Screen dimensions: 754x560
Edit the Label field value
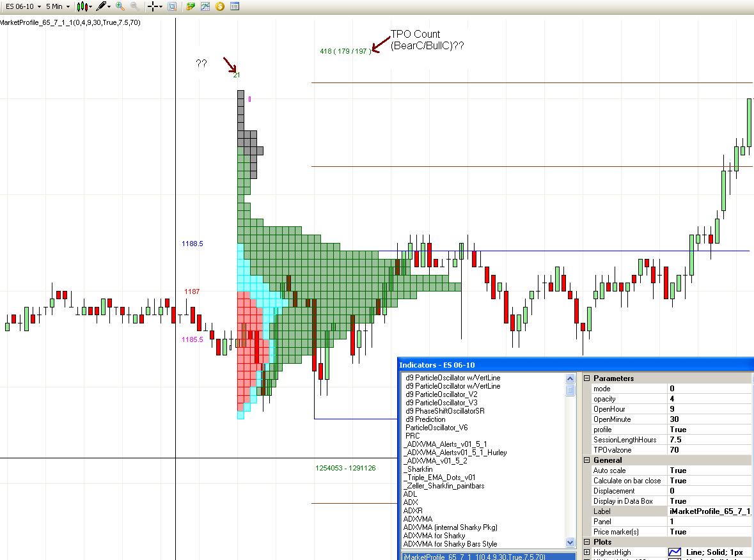click(x=709, y=511)
